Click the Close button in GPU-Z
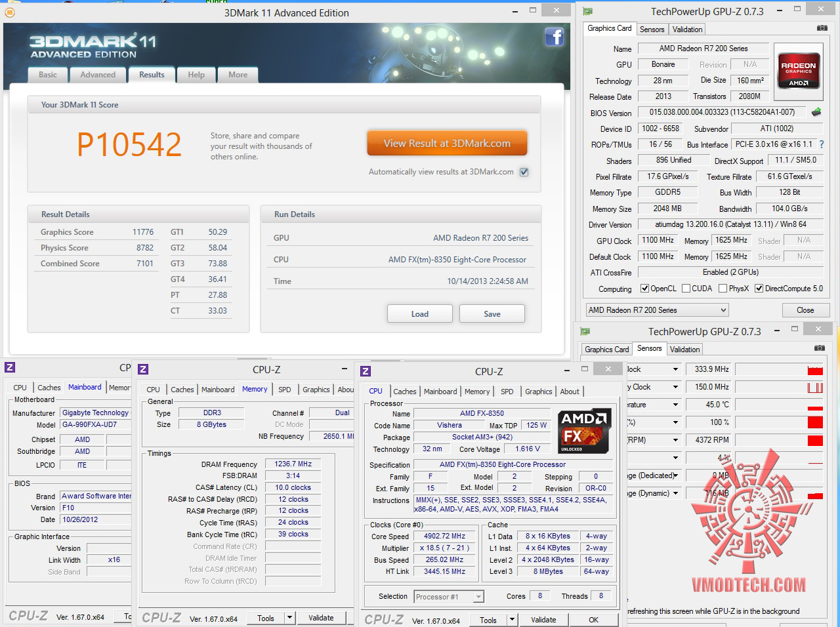 [805, 310]
